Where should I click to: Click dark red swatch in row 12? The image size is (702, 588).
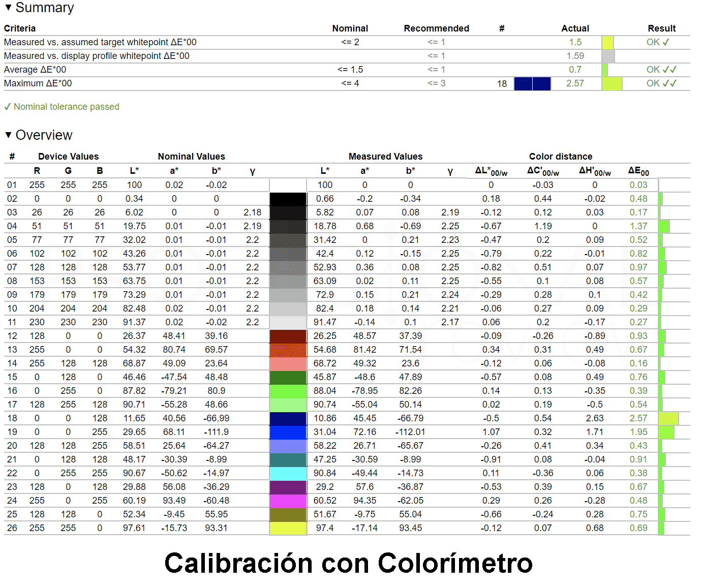(x=288, y=336)
